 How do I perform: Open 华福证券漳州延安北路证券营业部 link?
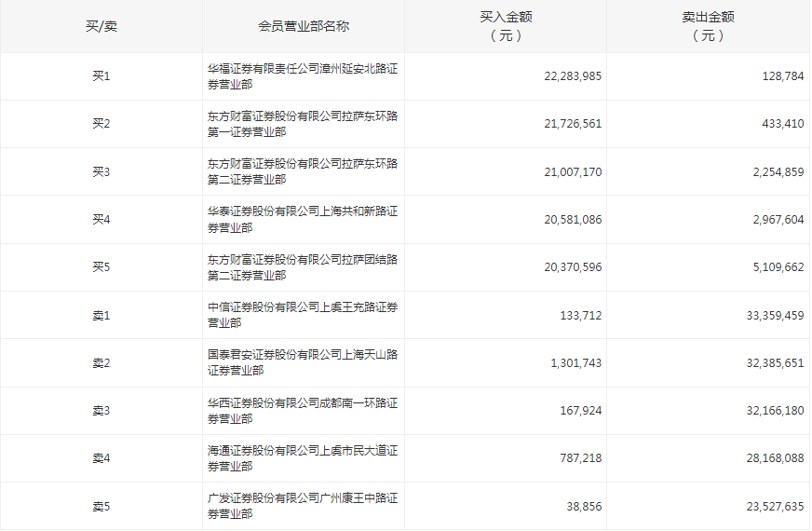click(x=302, y=76)
